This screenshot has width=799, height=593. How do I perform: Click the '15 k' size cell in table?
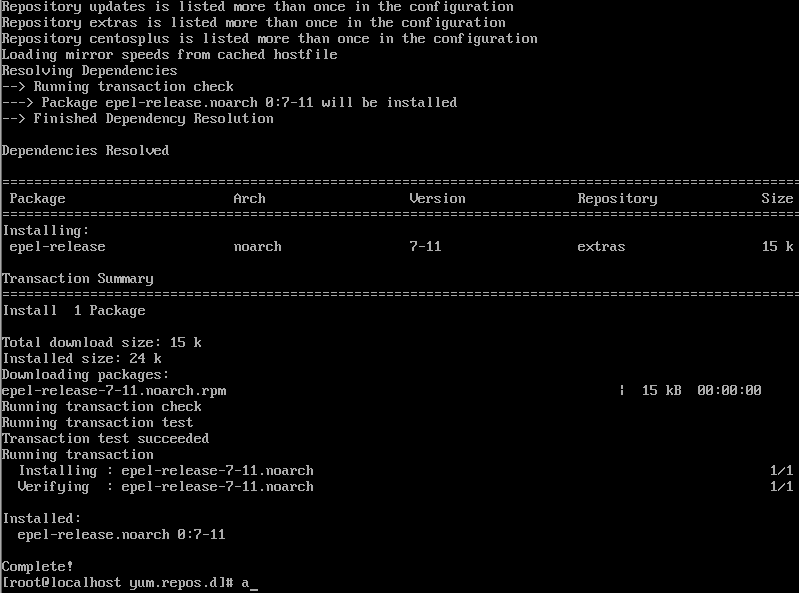click(x=778, y=247)
